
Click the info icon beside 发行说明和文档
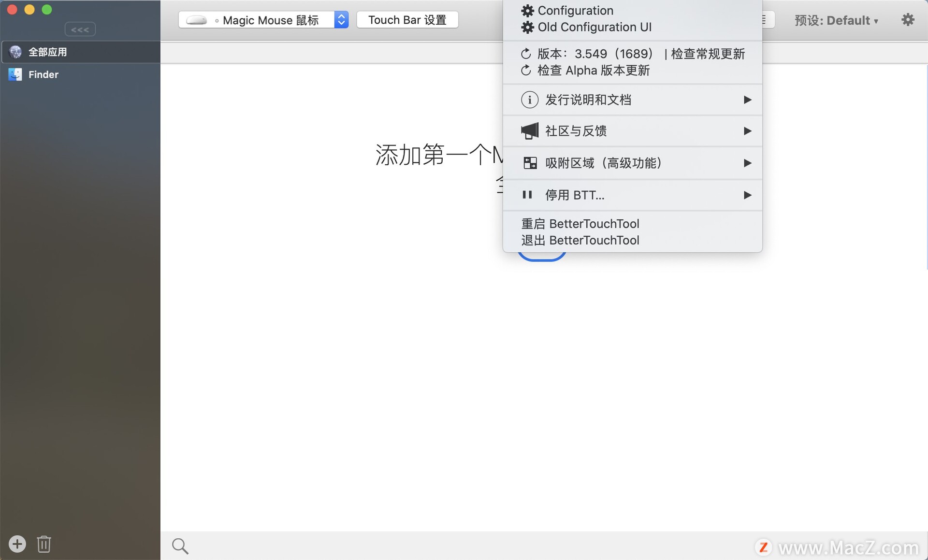530,100
